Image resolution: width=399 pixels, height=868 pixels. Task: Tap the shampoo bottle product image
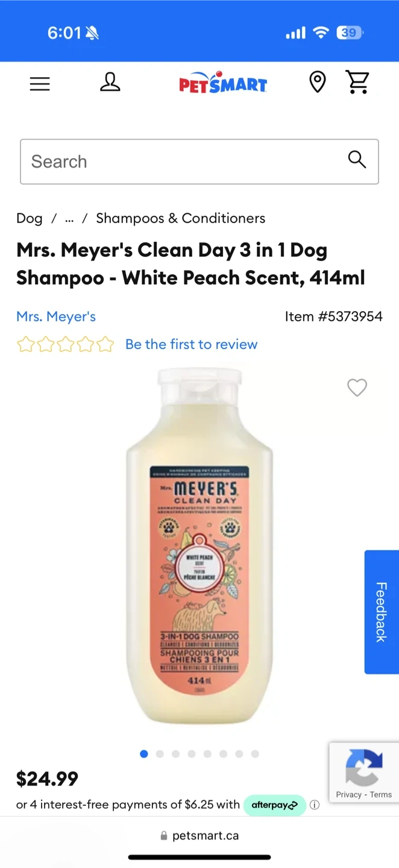pos(199,546)
